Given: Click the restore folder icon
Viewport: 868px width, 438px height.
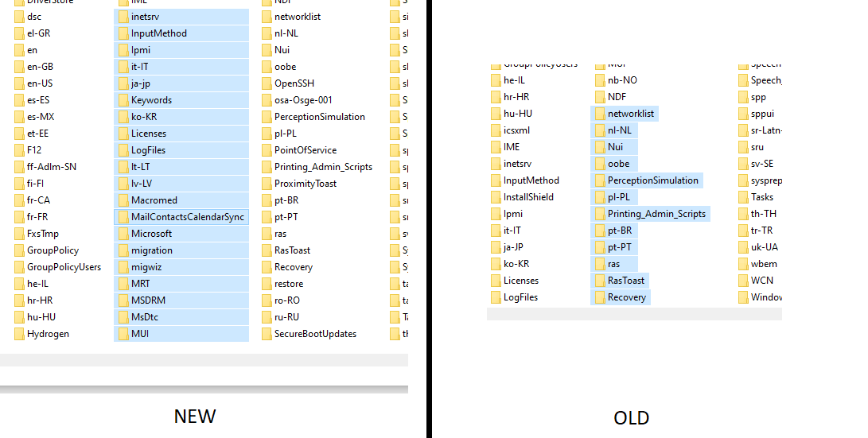Looking at the screenshot, I should point(267,284).
